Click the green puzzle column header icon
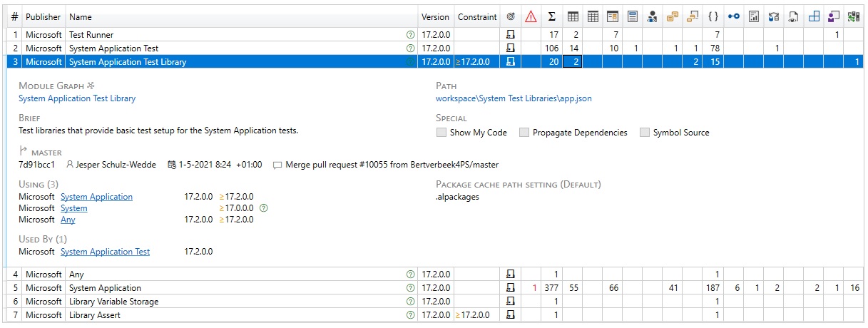Viewport: 868px width, 328px height. [854, 17]
